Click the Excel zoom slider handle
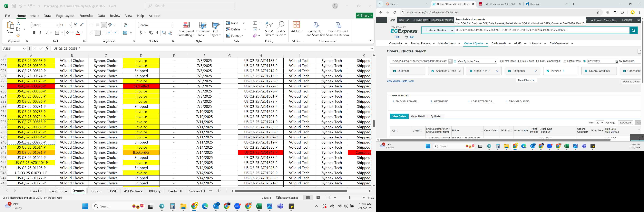Screen dimensions: 644x212 pos(349,198)
